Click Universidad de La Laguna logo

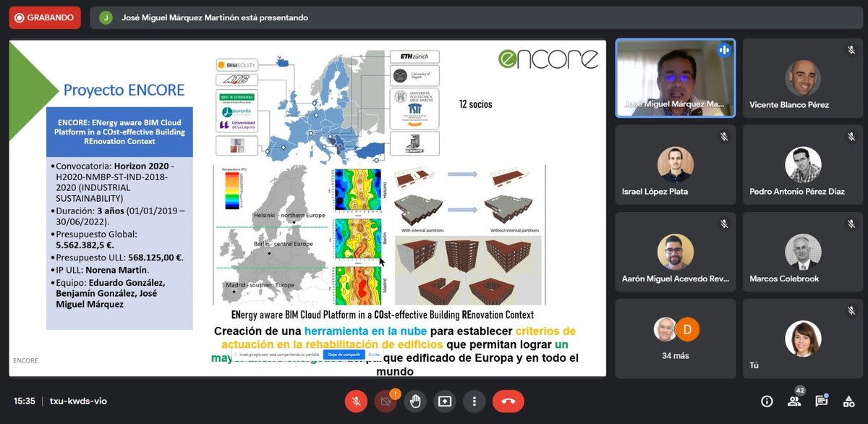tap(236, 124)
